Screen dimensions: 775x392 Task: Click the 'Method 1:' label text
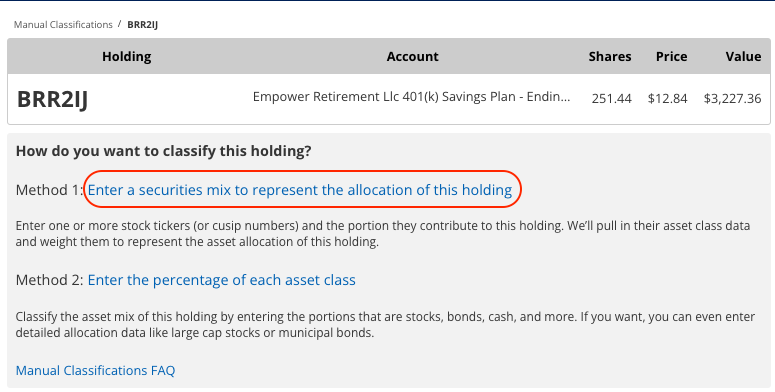pos(50,190)
